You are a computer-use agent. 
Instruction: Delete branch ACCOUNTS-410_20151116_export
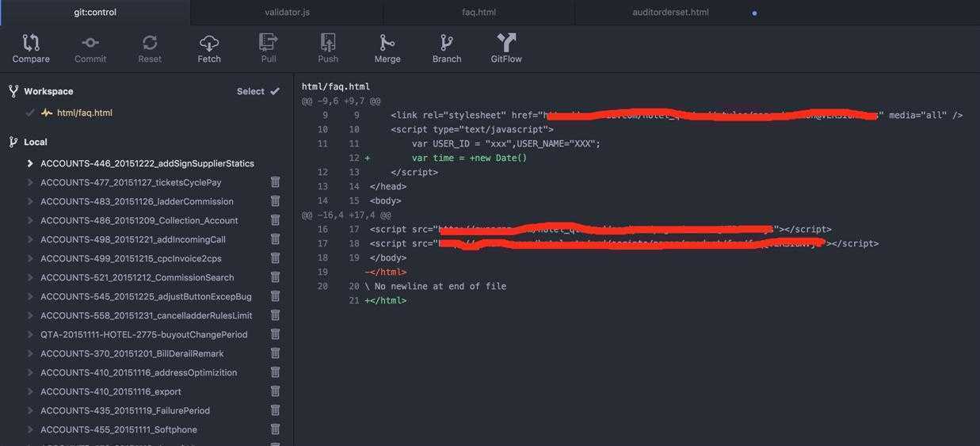pyautogui.click(x=275, y=391)
